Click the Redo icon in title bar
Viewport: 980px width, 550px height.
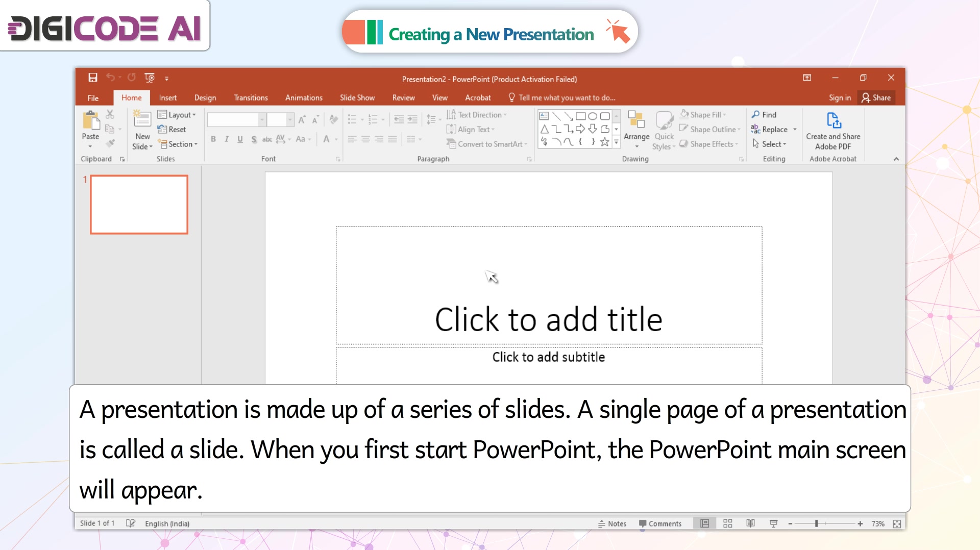131,78
